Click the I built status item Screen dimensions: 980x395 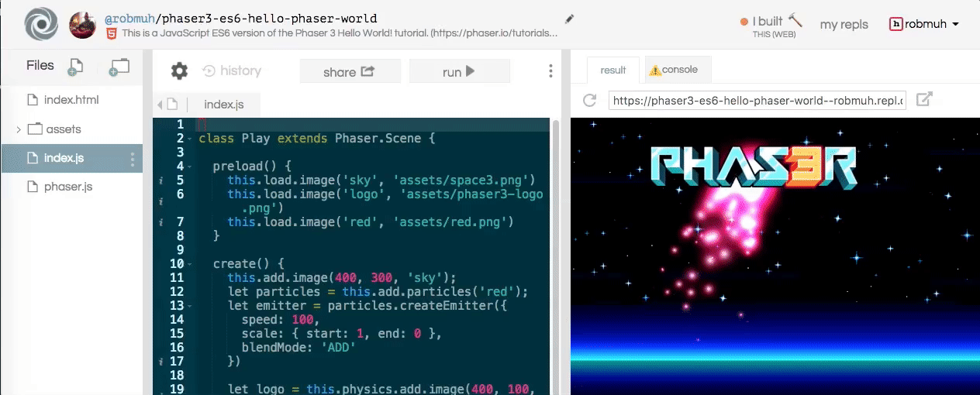(772, 26)
